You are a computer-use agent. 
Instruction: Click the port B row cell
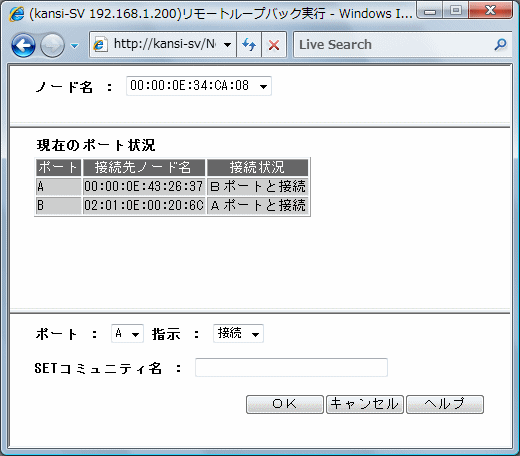[58, 205]
